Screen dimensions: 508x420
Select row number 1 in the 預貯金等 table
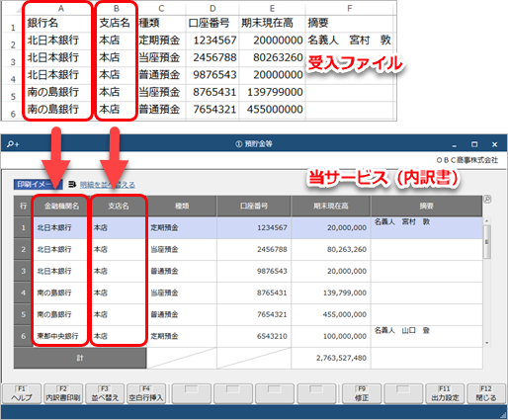23,227
